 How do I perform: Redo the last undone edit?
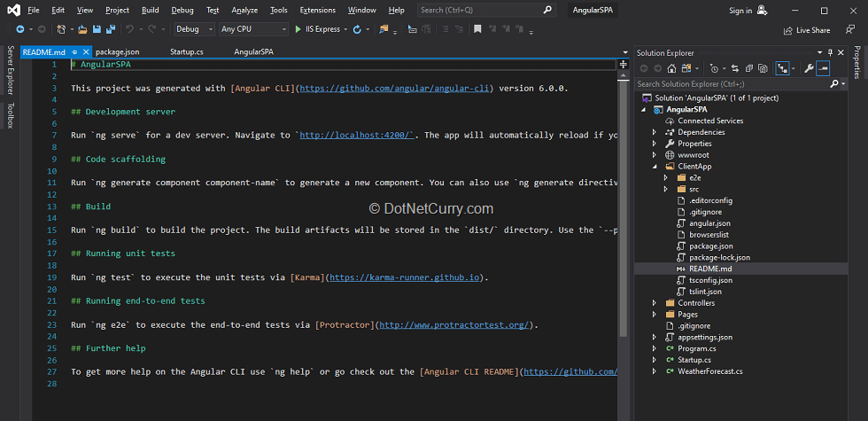pos(152,28)
